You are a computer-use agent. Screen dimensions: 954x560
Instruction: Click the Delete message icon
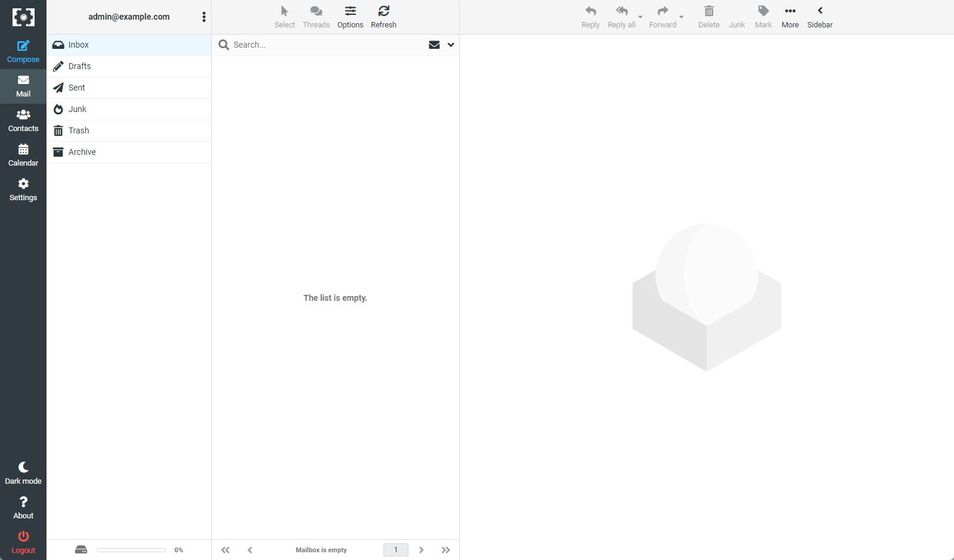(x=709, y=16)
